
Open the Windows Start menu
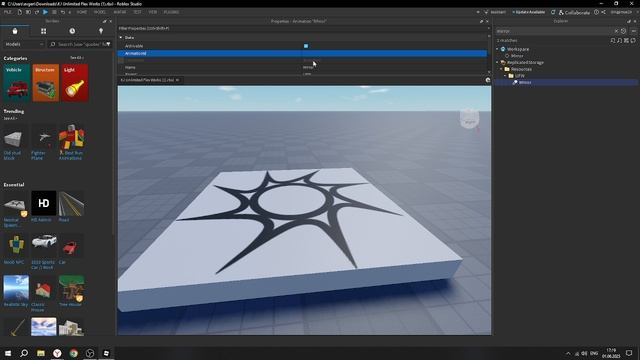pos(8,353)
